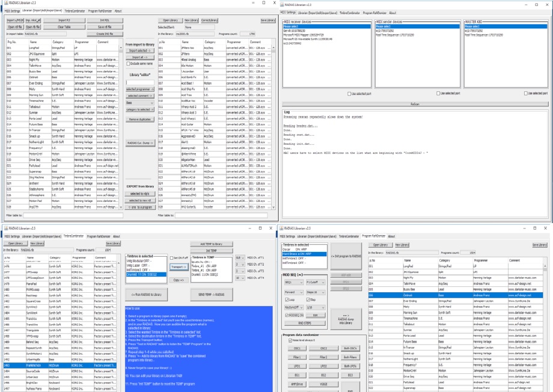This screenshot has width=553, height=392.
Task: Click the 'Remove duplicates' button
Action: [x=140, y=119]
